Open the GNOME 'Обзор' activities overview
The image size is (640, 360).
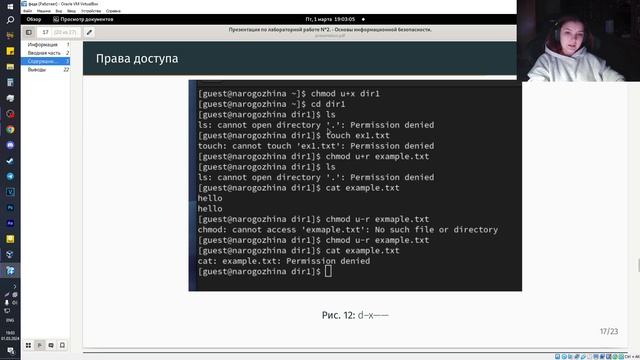point(34,19)
